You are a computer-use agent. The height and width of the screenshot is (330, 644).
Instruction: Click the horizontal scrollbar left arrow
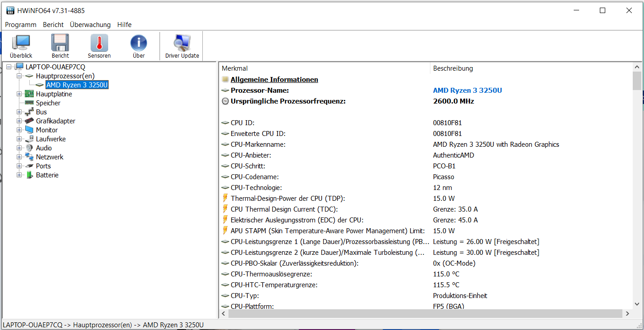pyautogui.click(x=224, y=313)
